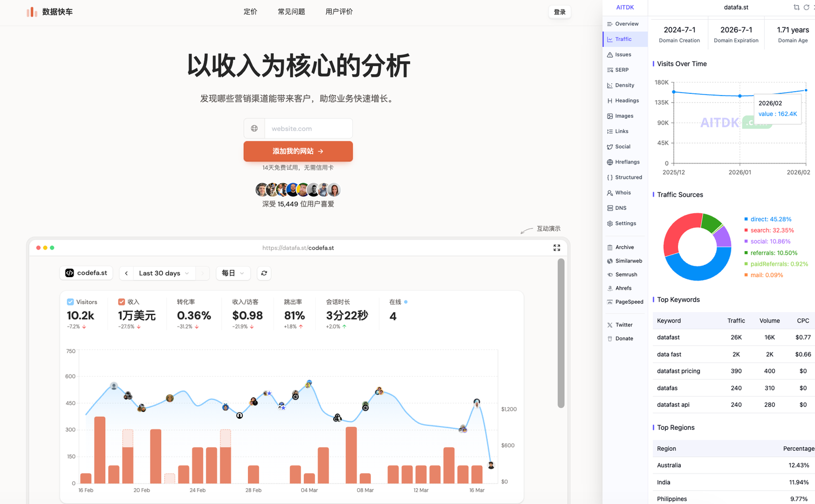Viewport: 815px width, 504px height.
Task: Open Twitter via the X icon
Action: [x=610, y=325]
